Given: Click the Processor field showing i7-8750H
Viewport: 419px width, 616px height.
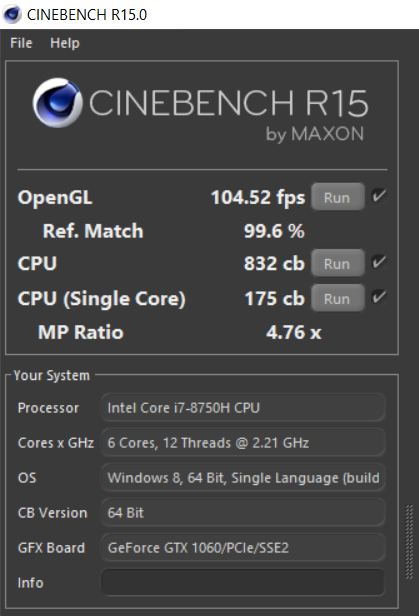Looking at the screenshot, I should [243, 408].
